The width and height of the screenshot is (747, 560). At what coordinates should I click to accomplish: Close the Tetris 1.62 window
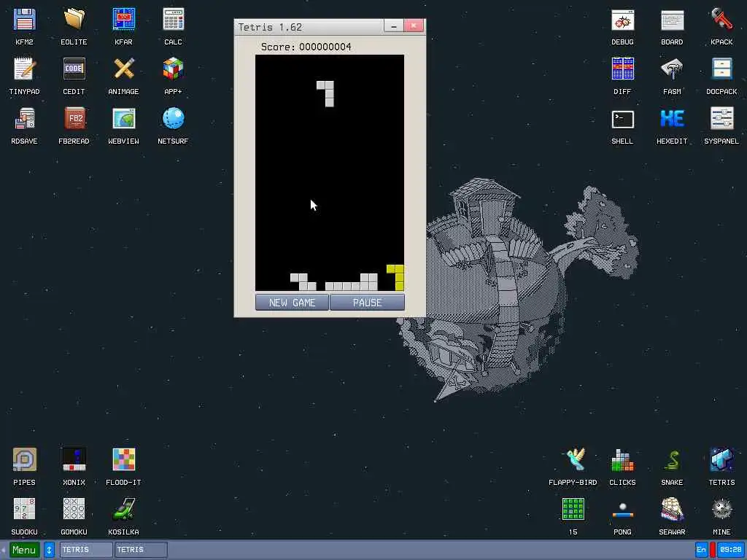[x=414, y=26]
